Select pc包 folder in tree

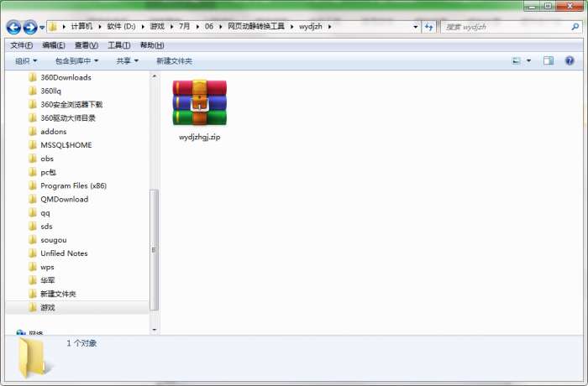(48, 172)
